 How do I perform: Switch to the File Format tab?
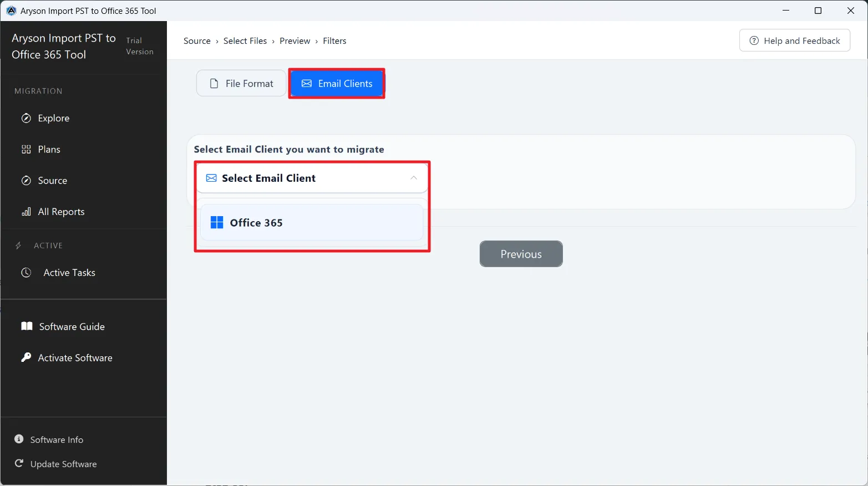click(241, 83)
